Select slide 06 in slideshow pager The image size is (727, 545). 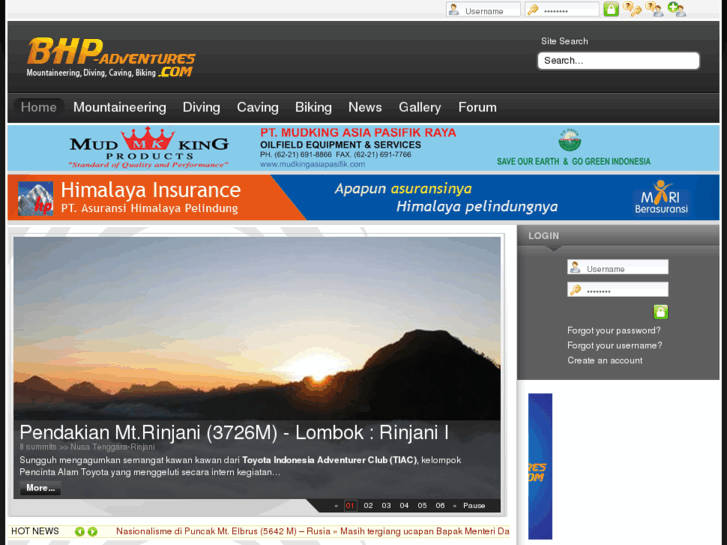click(x=440, y=506)
